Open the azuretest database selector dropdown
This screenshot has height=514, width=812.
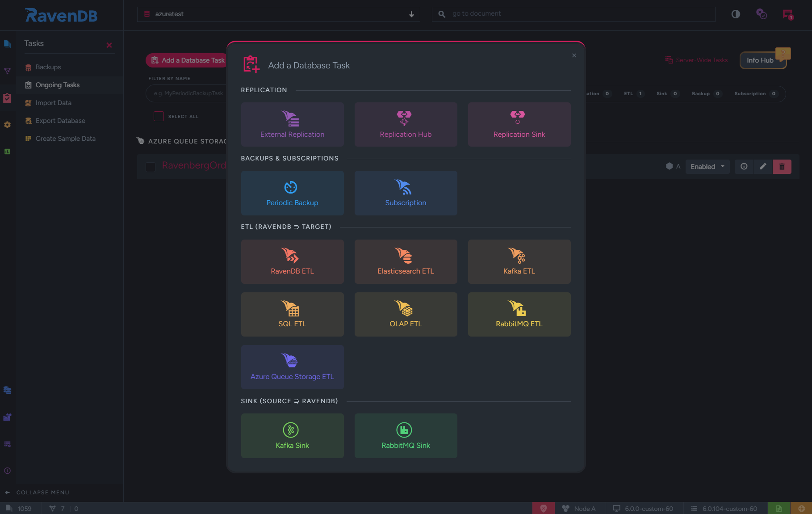click(x=279, y=14)
